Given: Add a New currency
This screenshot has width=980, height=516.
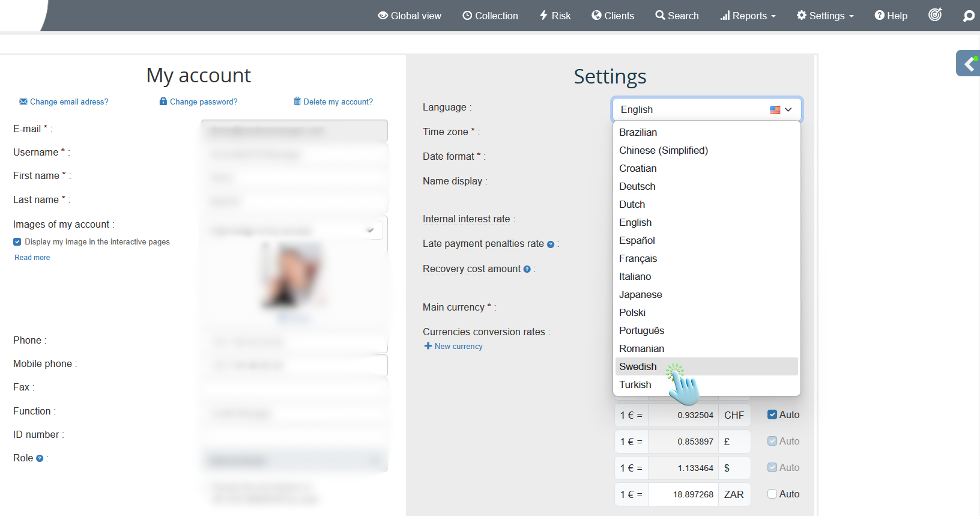Looking at the screenshot, I should click(x=453, y=347).
